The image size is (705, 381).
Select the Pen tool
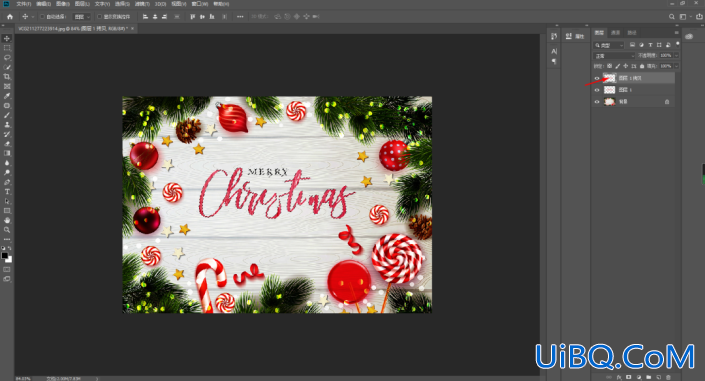click(x=7, y=182)
